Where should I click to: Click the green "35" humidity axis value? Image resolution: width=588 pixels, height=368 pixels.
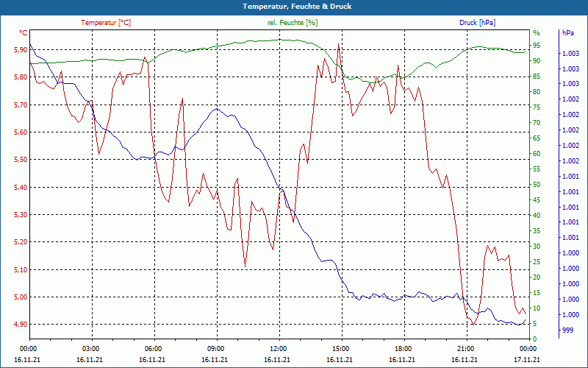(537, 231)
